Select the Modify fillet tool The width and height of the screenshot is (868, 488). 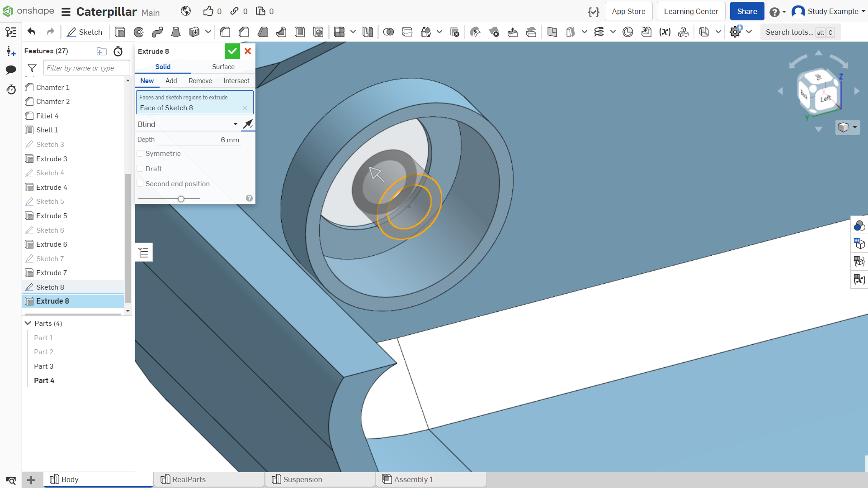tap(475, 32)
